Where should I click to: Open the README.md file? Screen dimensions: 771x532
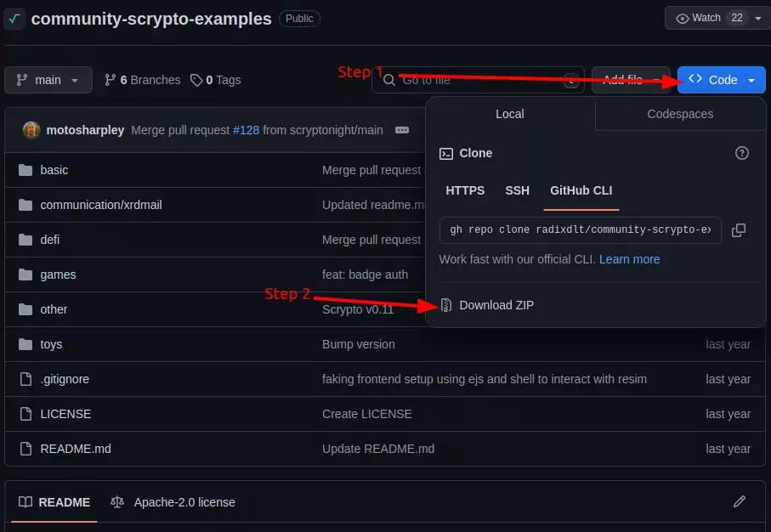[x=76, y=449]
